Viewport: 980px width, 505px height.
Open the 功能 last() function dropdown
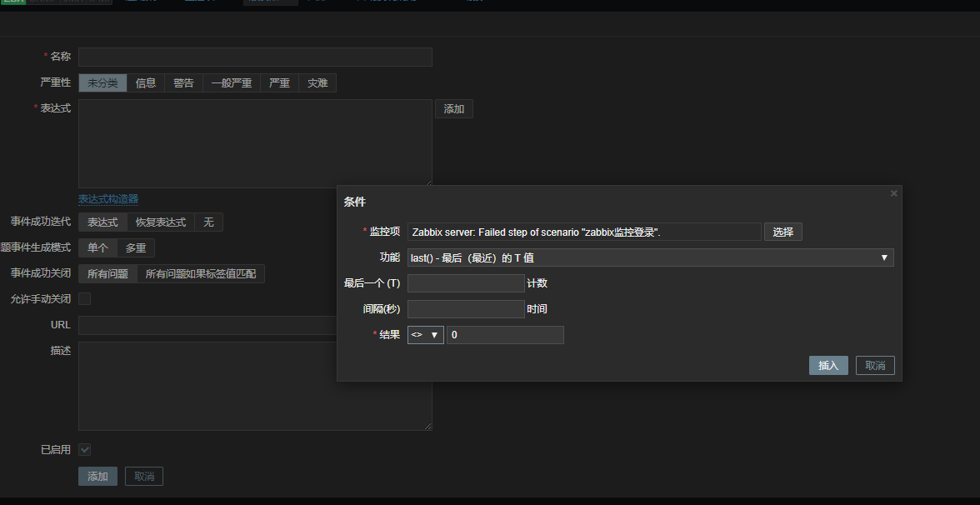(650, 258)
